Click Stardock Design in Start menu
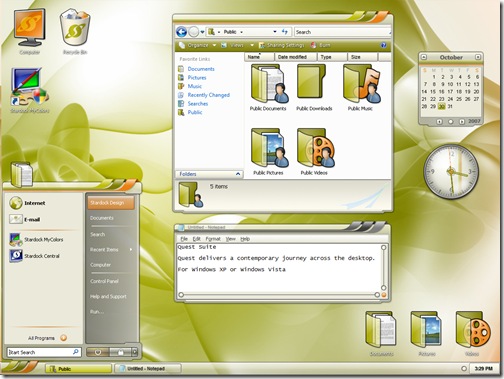Screen dimensions: 504x379 coord(111,203)
